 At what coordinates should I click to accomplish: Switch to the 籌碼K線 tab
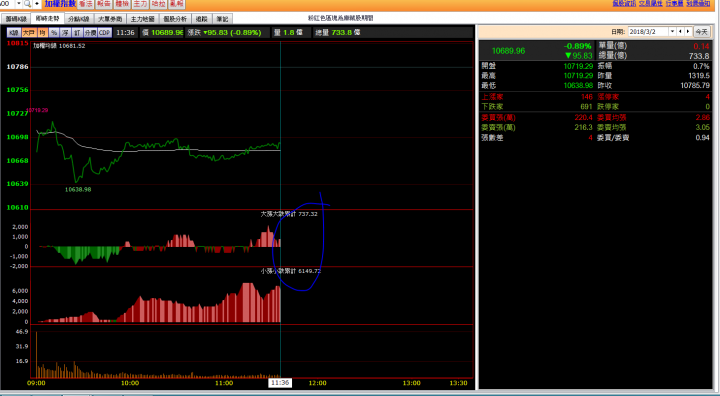[16, 19]
